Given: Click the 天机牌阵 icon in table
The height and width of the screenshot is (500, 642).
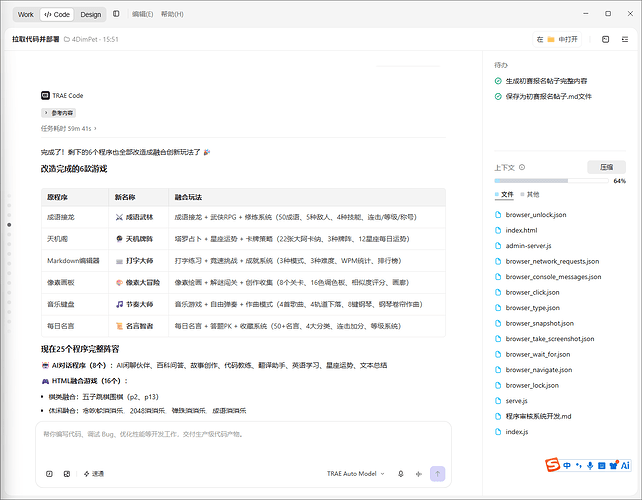Looking at the screenshot, I should (x=119, y=239).
